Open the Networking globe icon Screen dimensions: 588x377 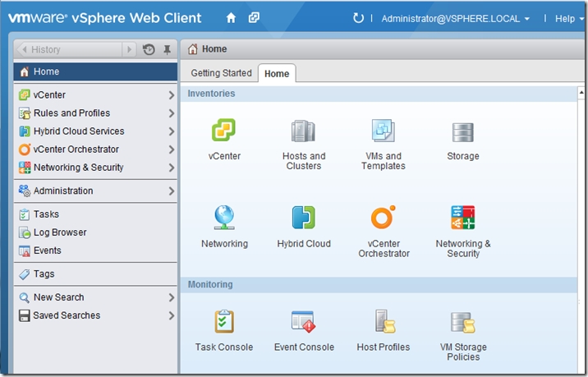(x=224, y=217)
